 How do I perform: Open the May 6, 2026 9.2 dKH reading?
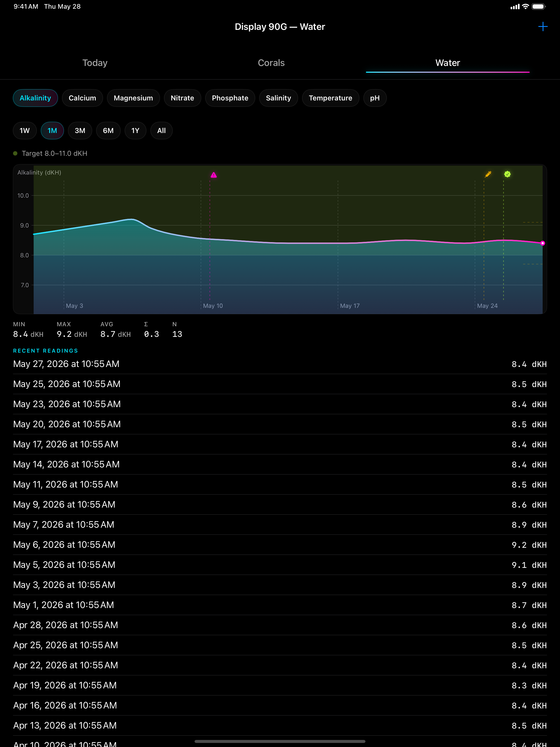(x=280, y=545)
